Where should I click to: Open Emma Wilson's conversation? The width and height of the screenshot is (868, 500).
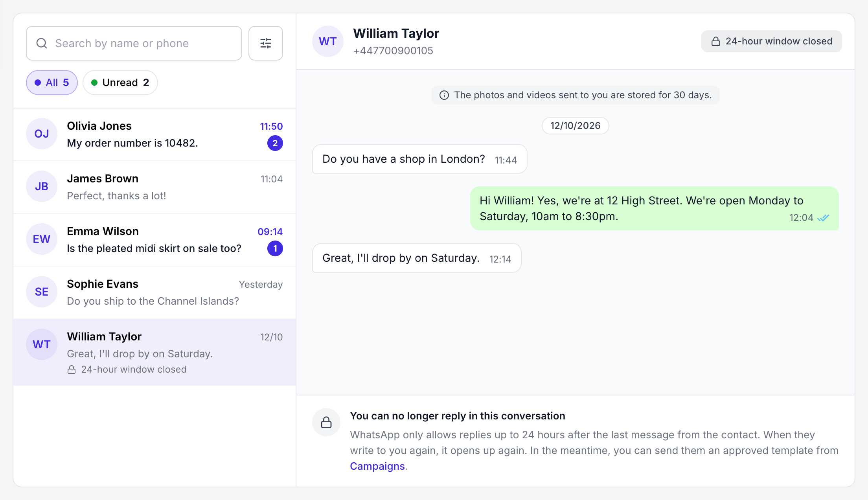154,240
